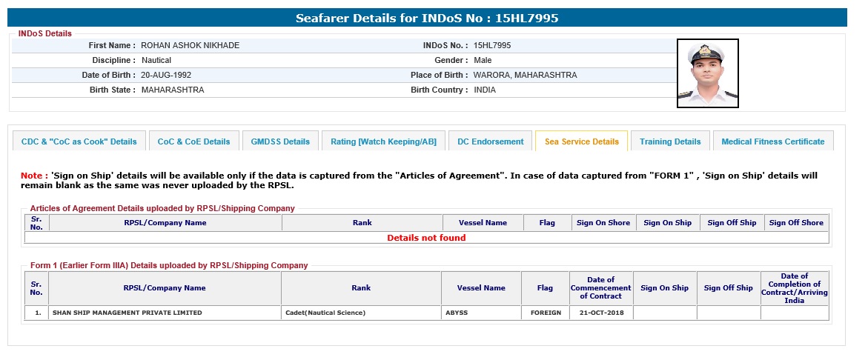Switch to CoC & CoE Details tab
868x363 pixels.
pyautogui.click(x=193, y=141)
